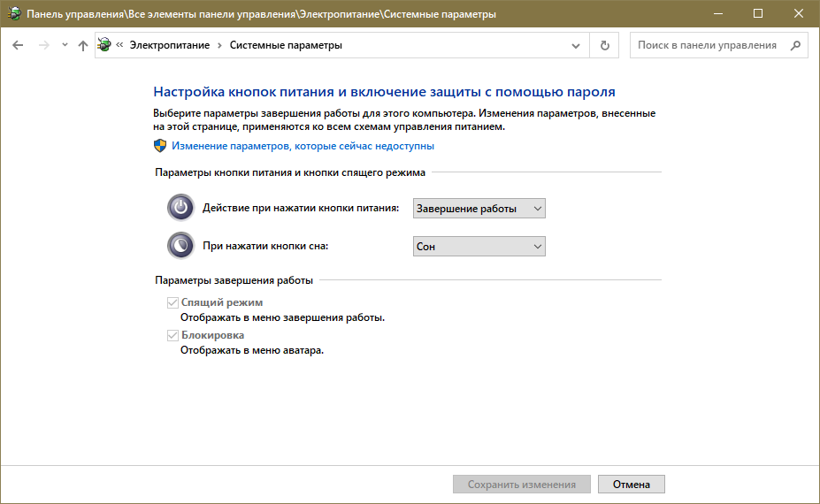Screen dimensions: 820x504
Task: Open Изменение параметров, которые сейчас недоступны link
Action: [x=303, y=146]
